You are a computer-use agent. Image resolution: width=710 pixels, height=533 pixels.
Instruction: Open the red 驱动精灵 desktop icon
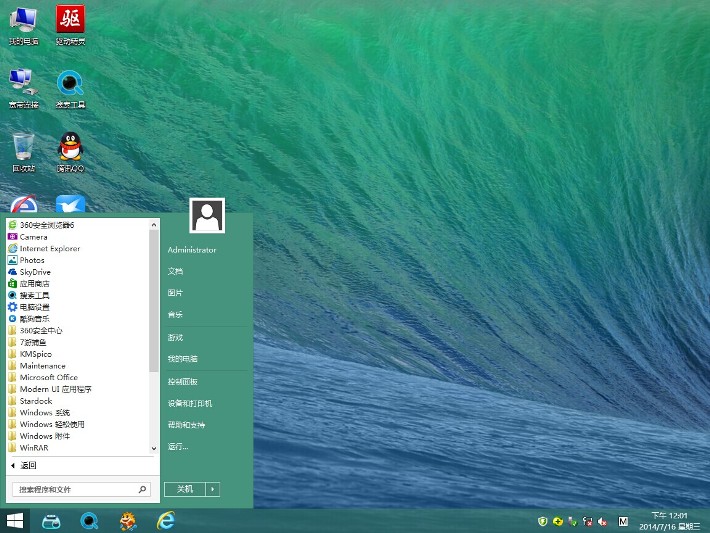tap(70, 20)
